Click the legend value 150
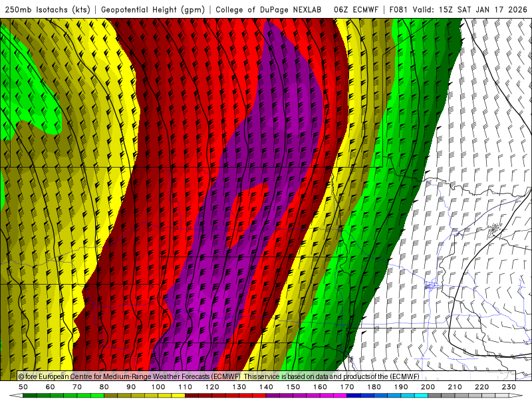532x399 pixels. (293, 387)
